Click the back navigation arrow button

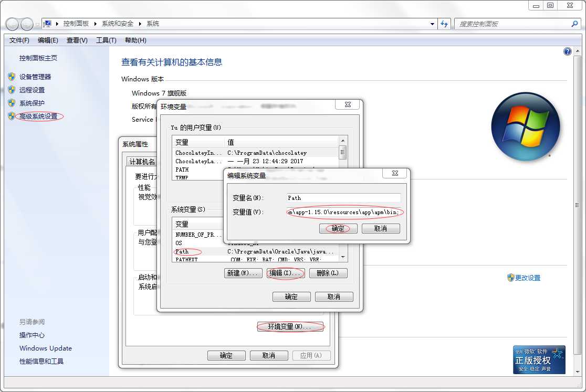[x=12, y=24]
